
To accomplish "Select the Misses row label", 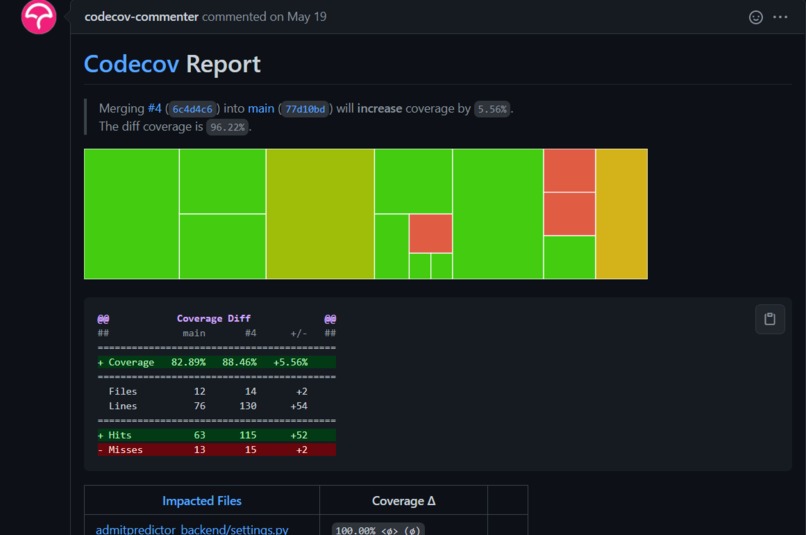I will 125,450.
